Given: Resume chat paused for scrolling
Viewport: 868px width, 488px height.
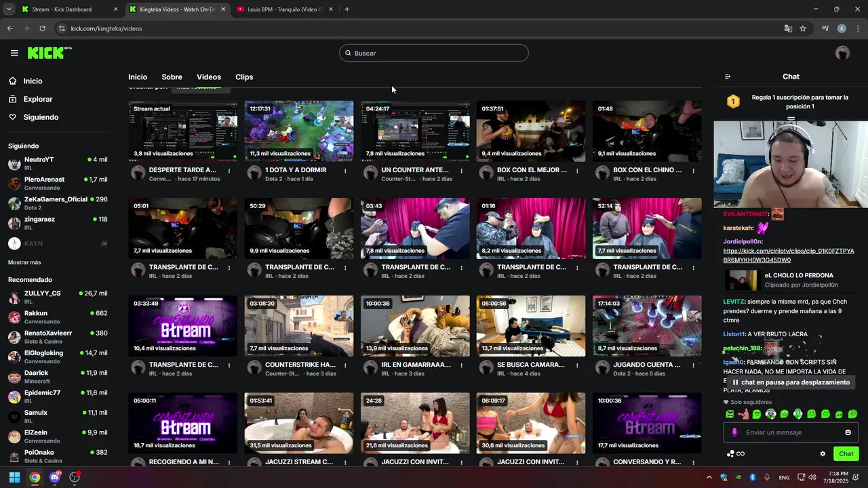Looking at the screenshot, I should point(791,382).
